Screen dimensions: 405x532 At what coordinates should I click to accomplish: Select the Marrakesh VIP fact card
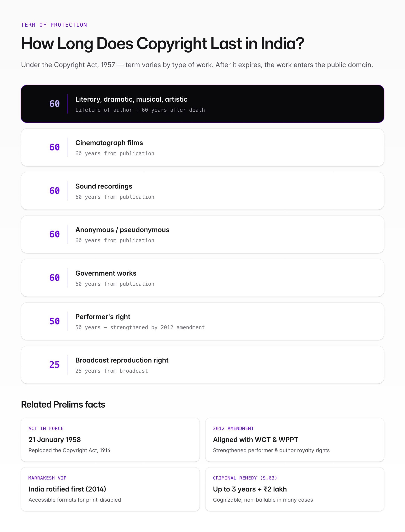click(x=110, y=489)
